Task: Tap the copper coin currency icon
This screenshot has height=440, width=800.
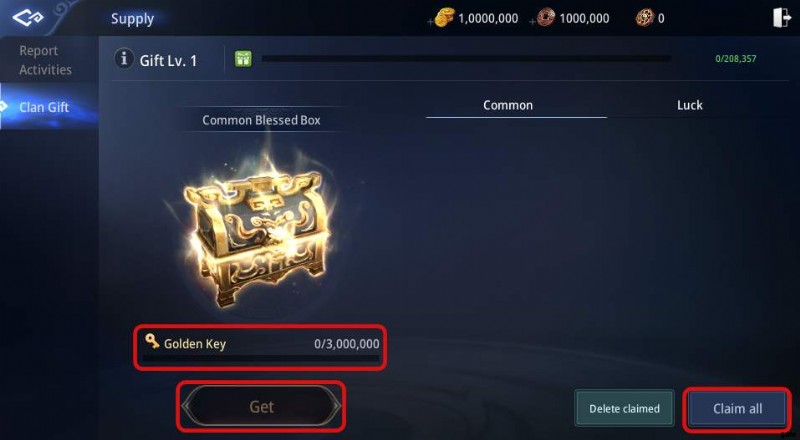Action: pyautogui.click(x=545, y=18)
